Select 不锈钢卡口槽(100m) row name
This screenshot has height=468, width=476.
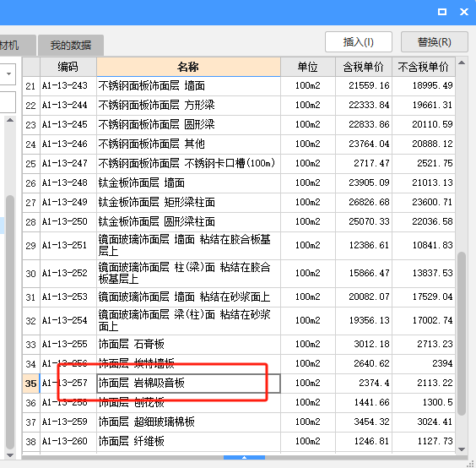188,164
